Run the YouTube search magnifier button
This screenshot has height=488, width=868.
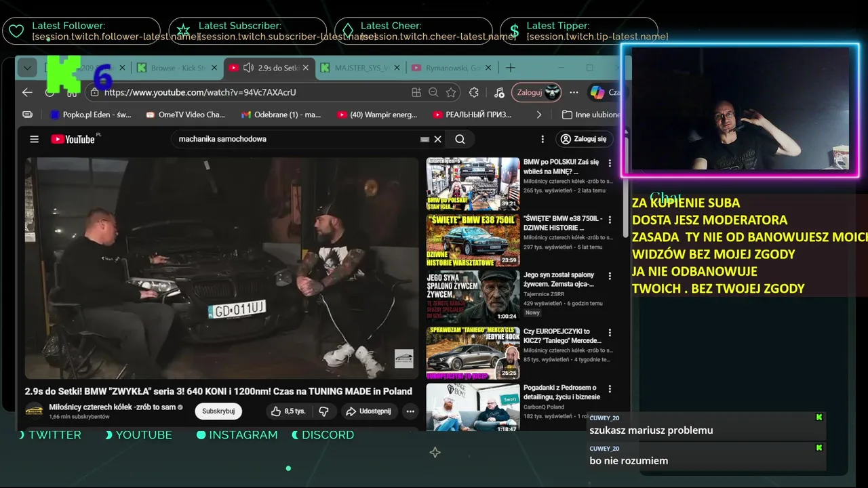pos(460,139)
